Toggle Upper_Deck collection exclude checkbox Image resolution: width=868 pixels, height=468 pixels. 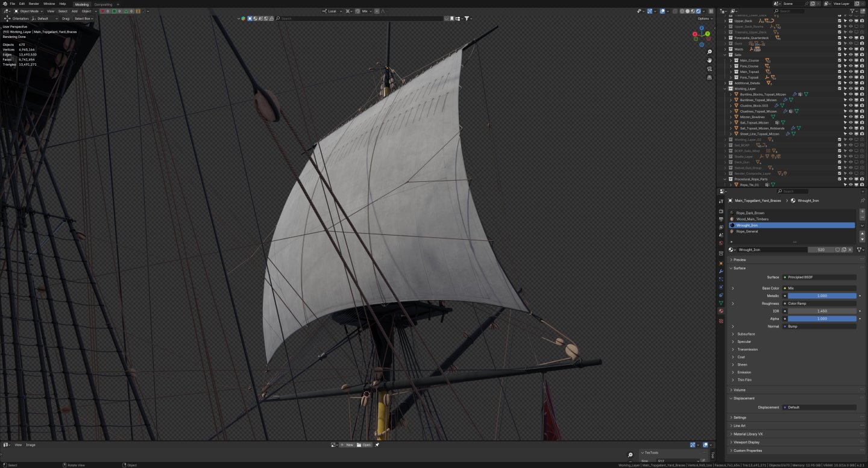839,21
